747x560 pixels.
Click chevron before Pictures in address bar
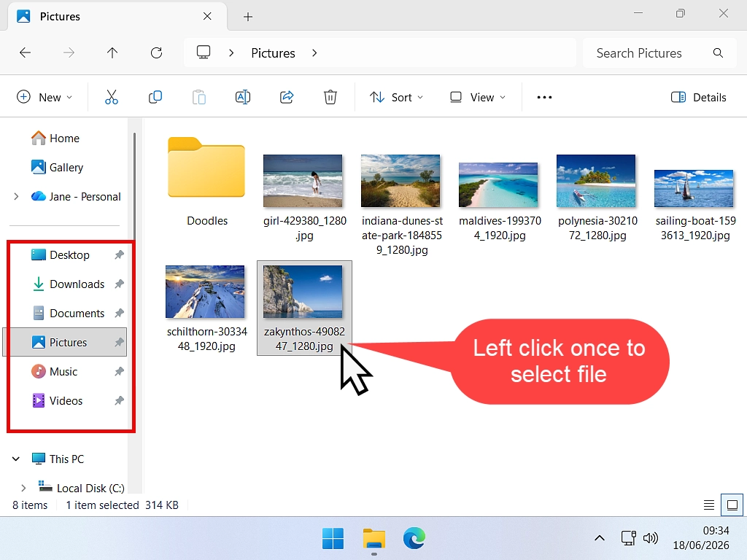pos(231,52)
